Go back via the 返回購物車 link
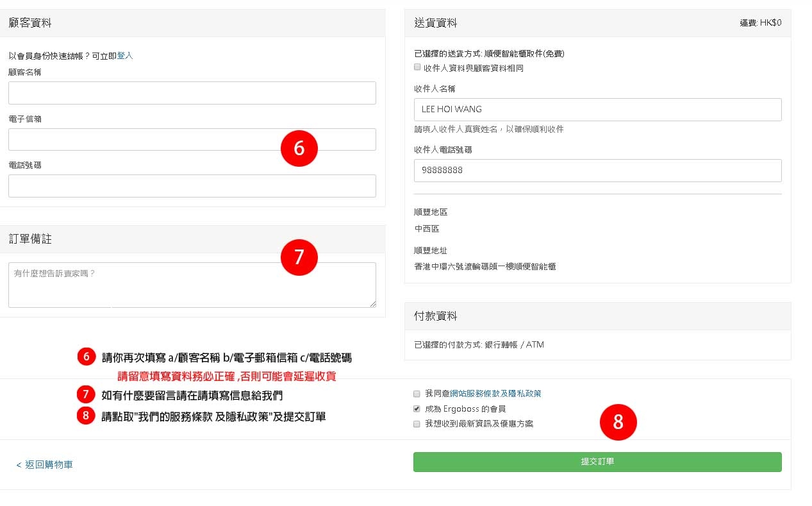Screen dimensions: 812x506 pos(45,464)
